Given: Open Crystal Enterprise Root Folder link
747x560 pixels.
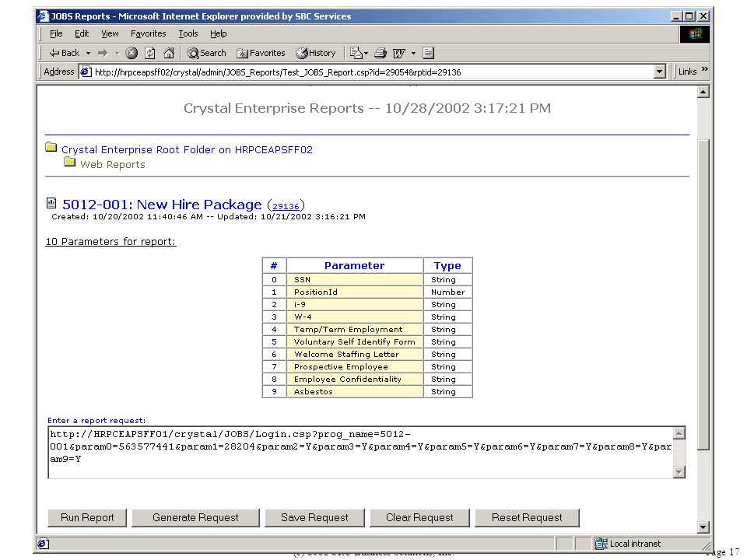Looking at the screenshot, I should click(187, 149).
